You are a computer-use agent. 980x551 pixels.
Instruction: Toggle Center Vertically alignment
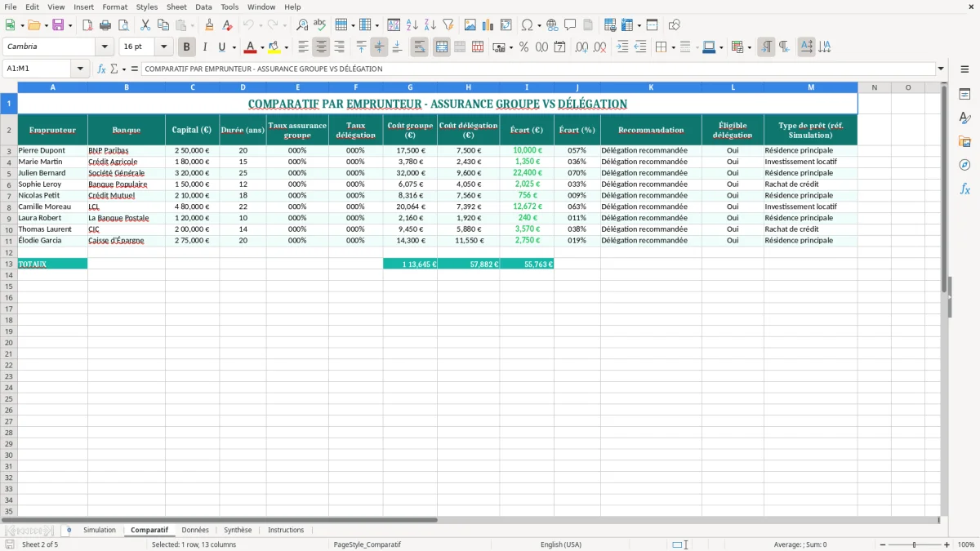pos(379,47)
